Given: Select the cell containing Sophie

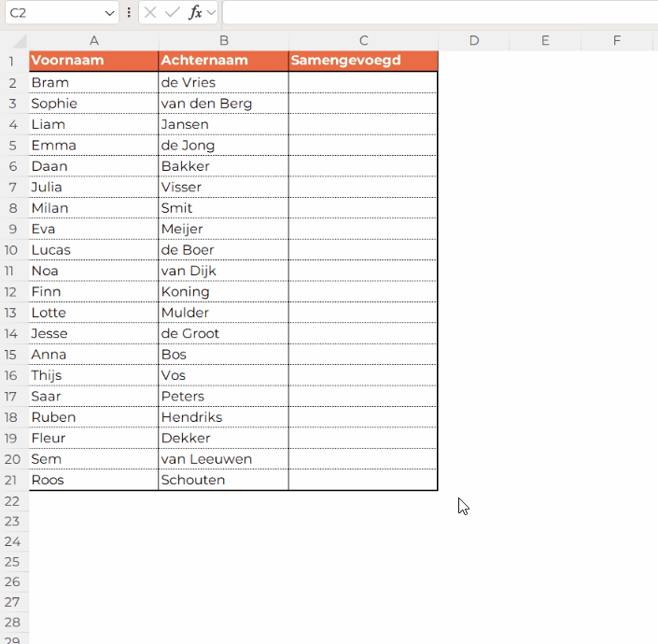Looking at the screenshot, I should tap(94, 104).
